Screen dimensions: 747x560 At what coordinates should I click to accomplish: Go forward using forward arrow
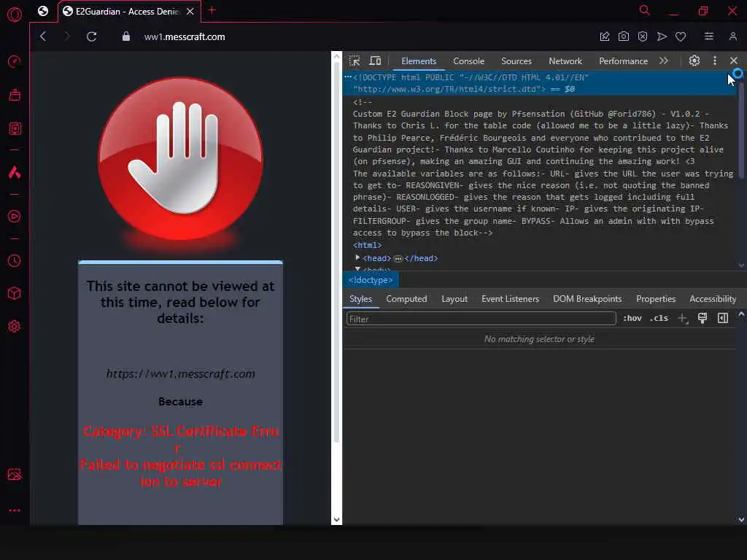(66, 36)
